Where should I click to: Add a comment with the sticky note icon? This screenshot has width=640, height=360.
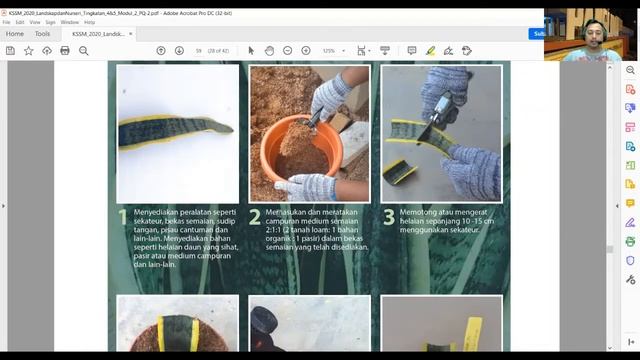(412, 51)
